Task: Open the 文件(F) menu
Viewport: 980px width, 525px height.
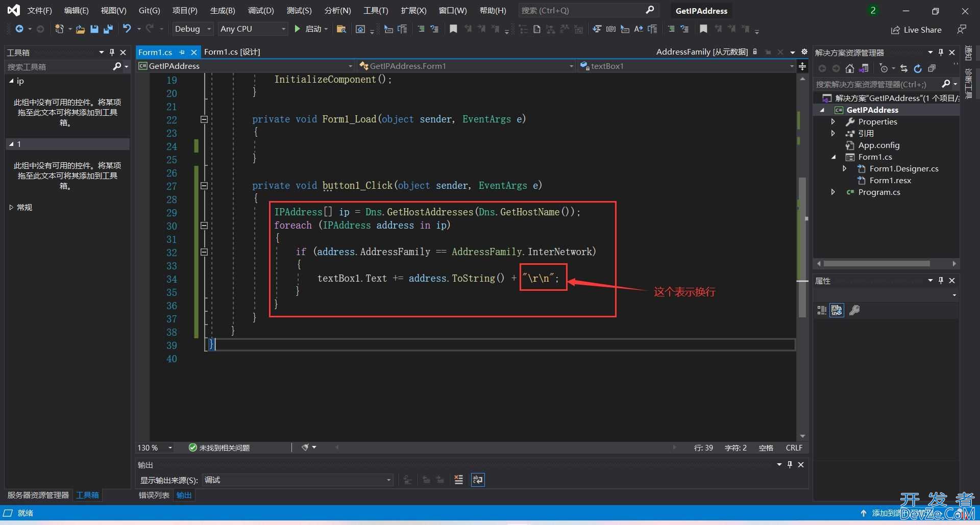Action: 40,10
